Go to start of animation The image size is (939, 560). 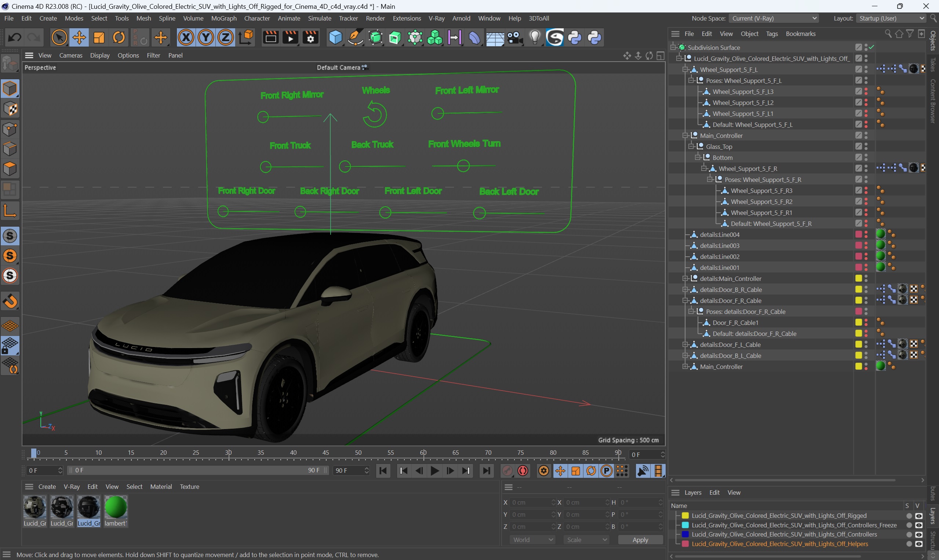[383, 471]
